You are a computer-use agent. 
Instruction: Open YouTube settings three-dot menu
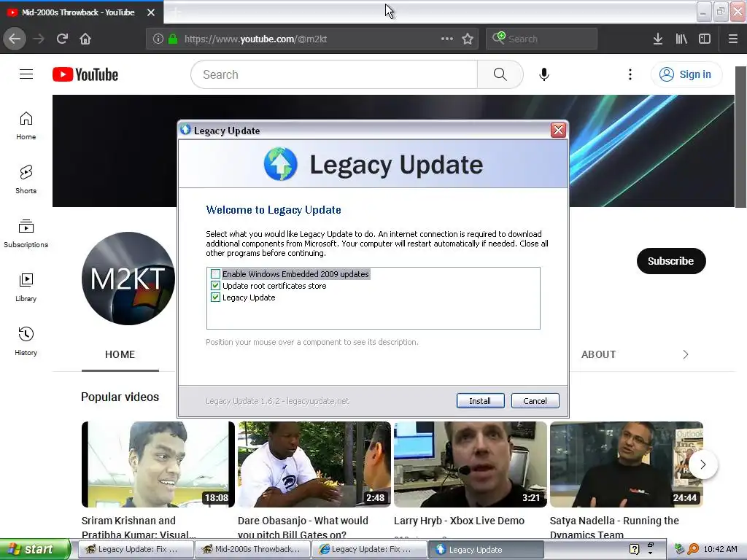630,74
